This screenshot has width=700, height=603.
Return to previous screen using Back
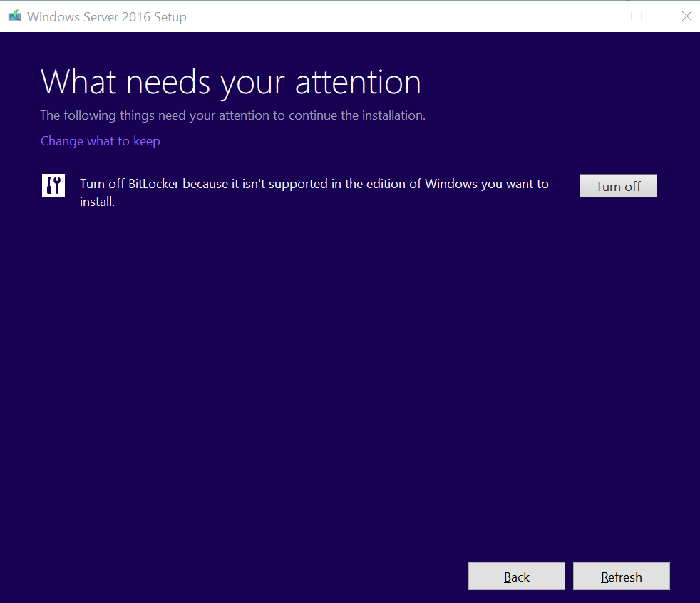point(516,576)
